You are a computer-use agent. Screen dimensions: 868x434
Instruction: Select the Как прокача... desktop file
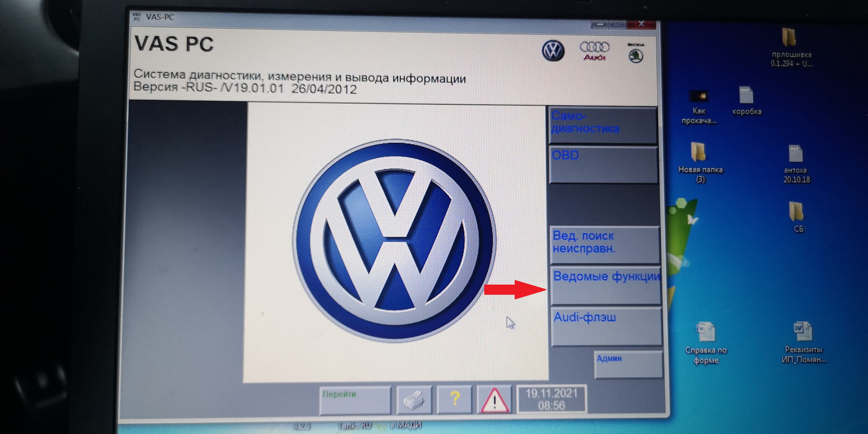699,107
